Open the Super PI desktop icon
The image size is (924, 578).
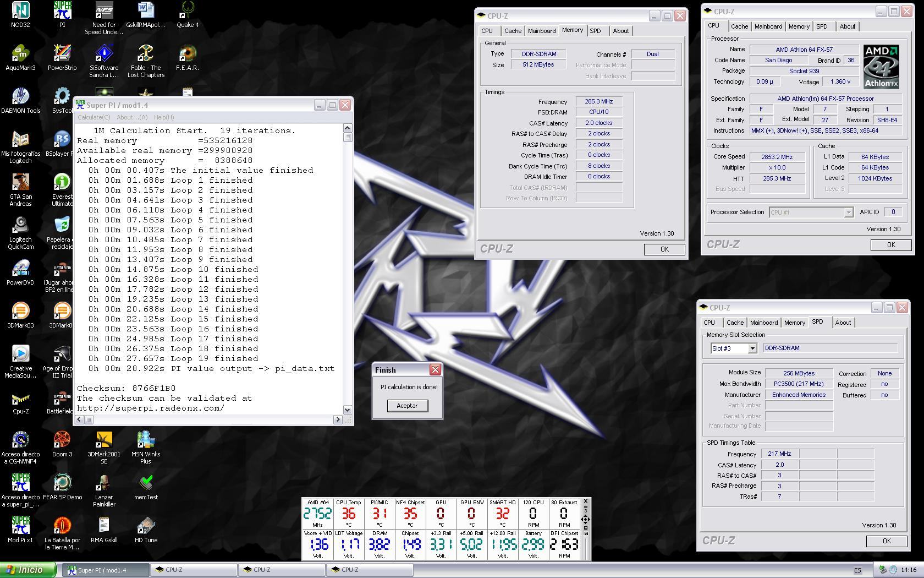[62, 12]
